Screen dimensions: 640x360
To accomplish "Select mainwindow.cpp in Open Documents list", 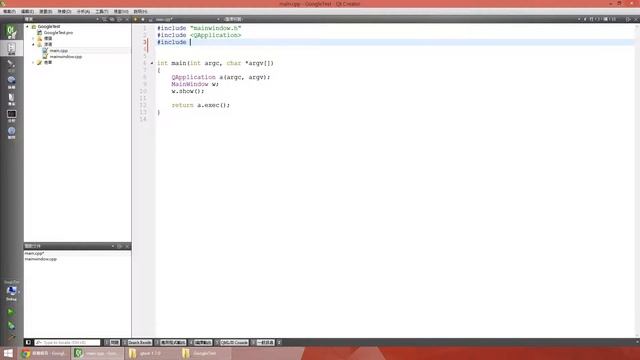I will point(41,259).
